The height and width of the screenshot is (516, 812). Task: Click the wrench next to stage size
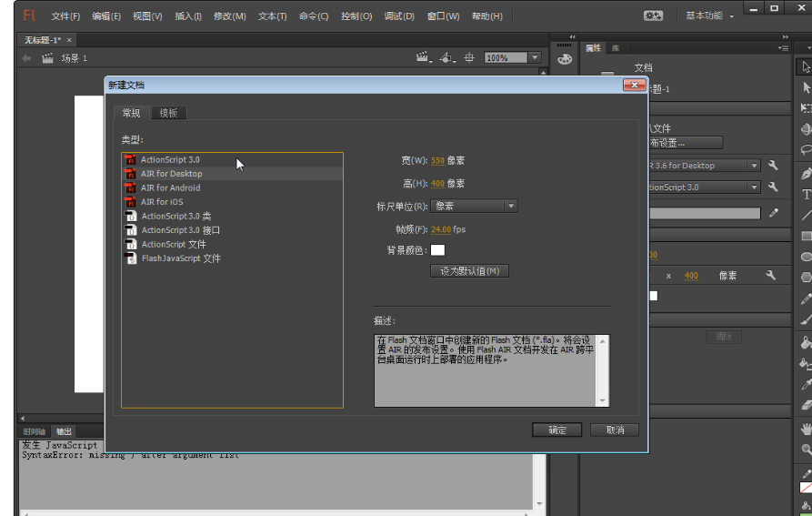click(770, 275)
